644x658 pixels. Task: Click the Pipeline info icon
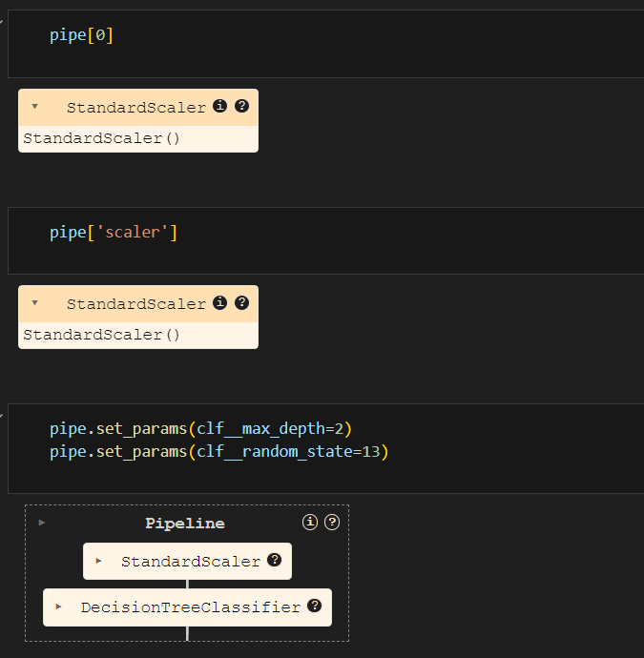[x=310, y=522]
